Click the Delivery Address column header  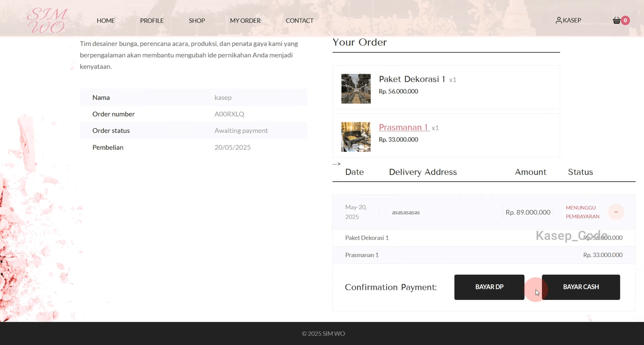423,172
